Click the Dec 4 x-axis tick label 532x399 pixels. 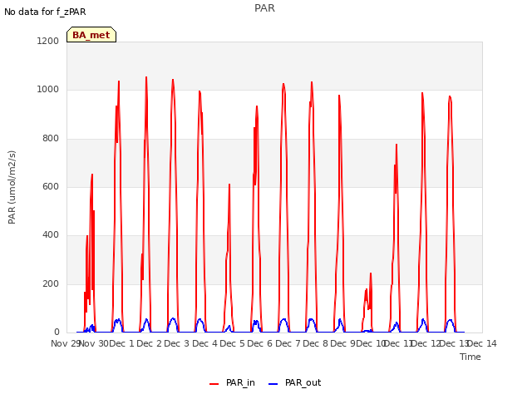click(x=205, y=343)
